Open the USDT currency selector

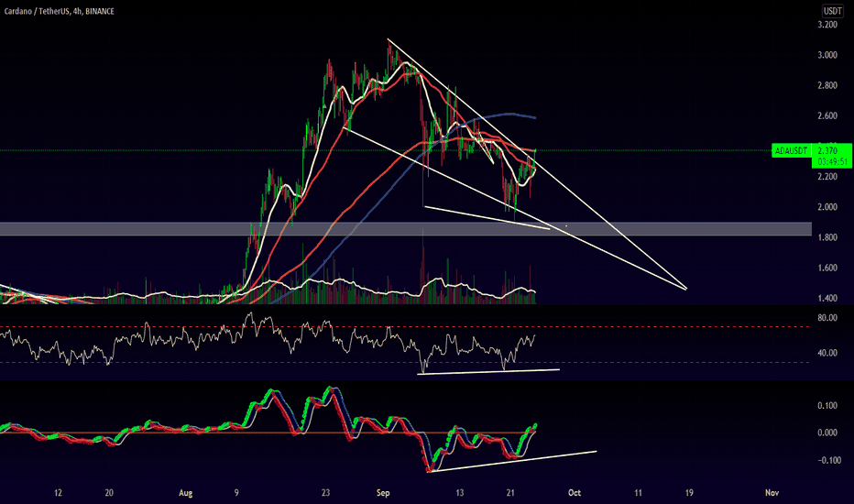pyautogui.click(x=832, y=11)
